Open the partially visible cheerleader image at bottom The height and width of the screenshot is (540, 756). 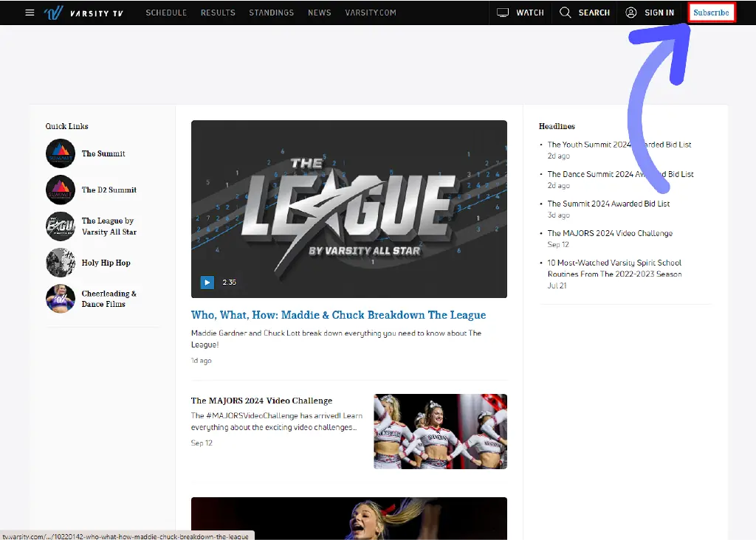(349, 519)
